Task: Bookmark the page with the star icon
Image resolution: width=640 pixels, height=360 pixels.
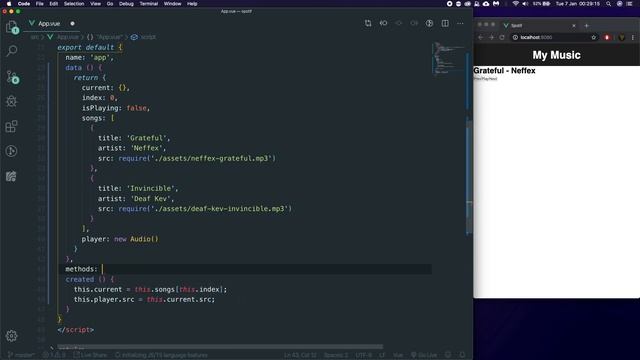Action: (593, 37)
